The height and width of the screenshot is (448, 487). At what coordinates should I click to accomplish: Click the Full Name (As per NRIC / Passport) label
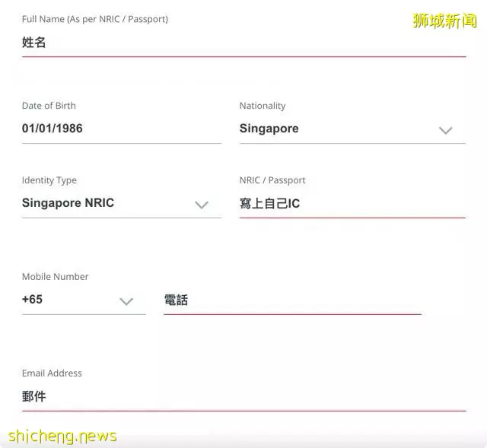pyautogui.click(x=95, y=19)
